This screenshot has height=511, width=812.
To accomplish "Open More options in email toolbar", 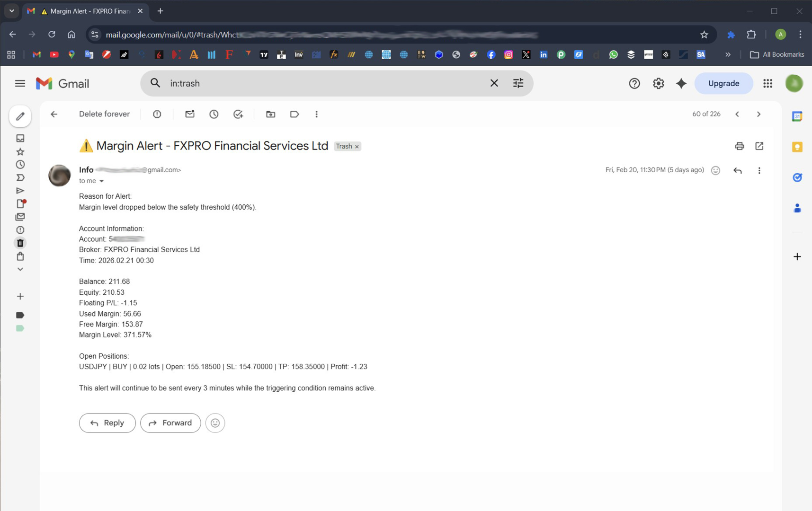I will 317,114.
